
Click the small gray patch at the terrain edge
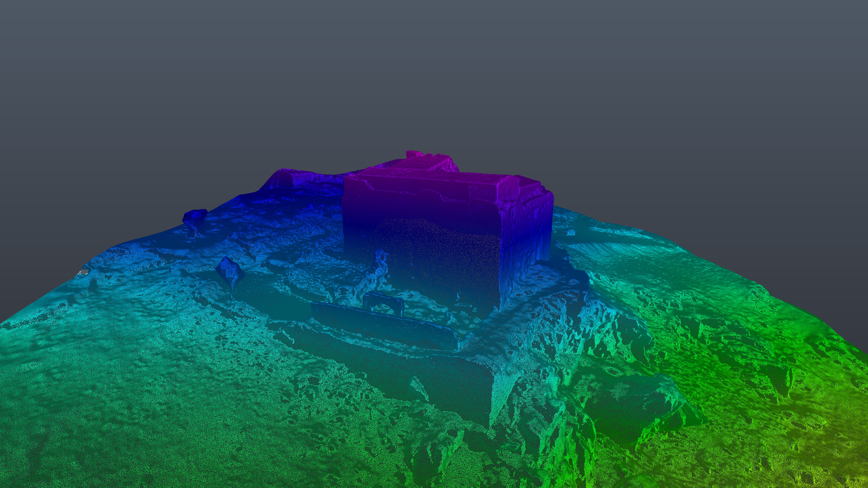[84, 272]
